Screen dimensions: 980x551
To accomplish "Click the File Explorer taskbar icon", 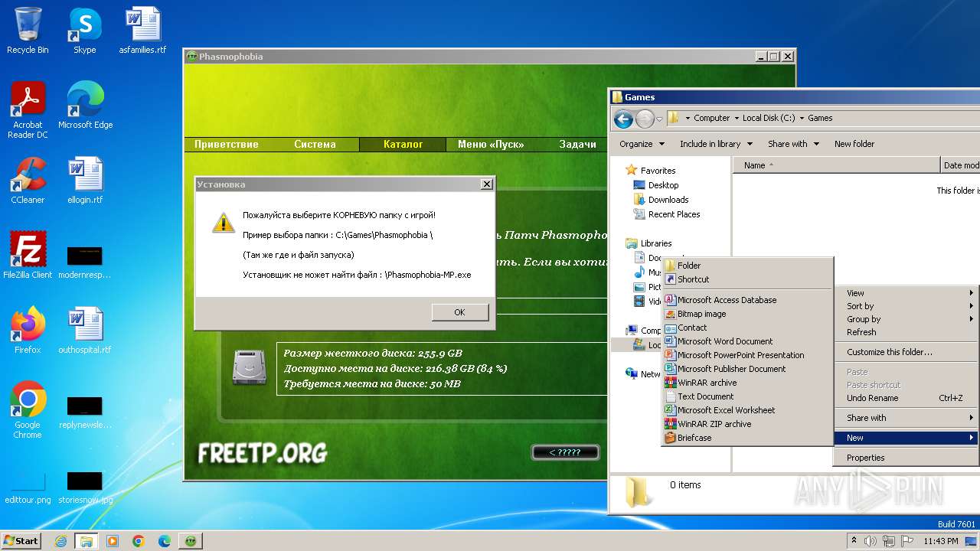I will [87, 541].
